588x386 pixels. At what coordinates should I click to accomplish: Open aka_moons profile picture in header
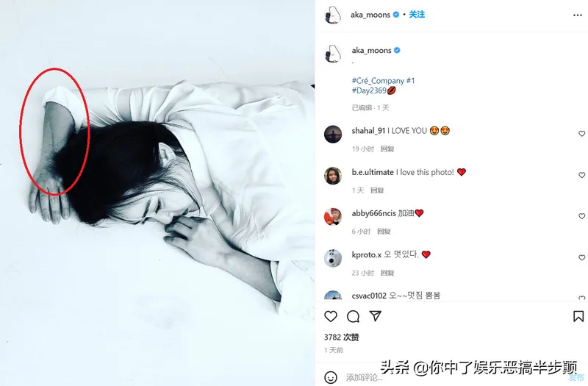[x=333, y=15]
